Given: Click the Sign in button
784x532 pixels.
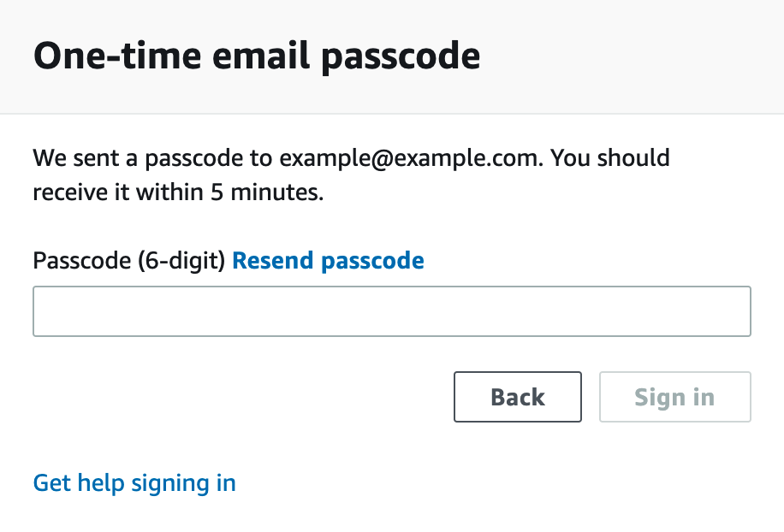Looking at the screenshot, I should (675, 397).
